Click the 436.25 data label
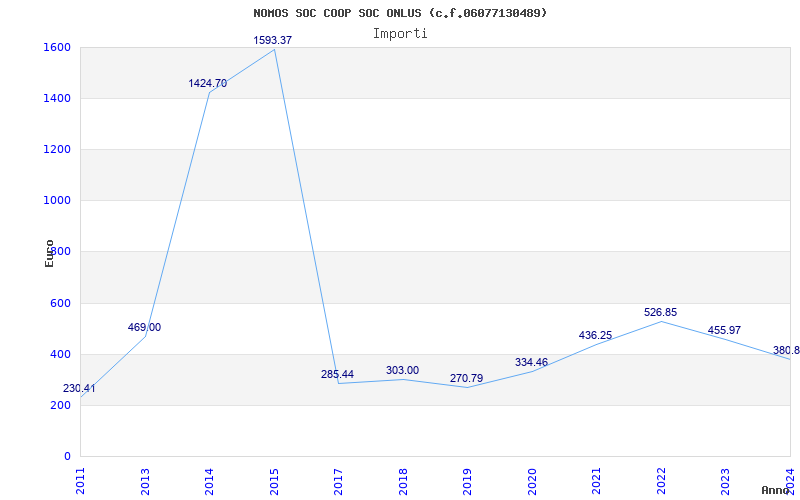This screenshot has height=500, width=800. click(595, 336)
